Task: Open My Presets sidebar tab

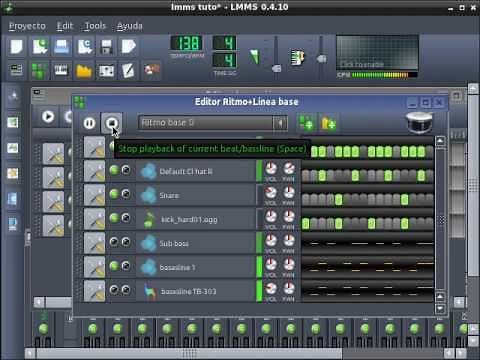Action: point(13,173)
